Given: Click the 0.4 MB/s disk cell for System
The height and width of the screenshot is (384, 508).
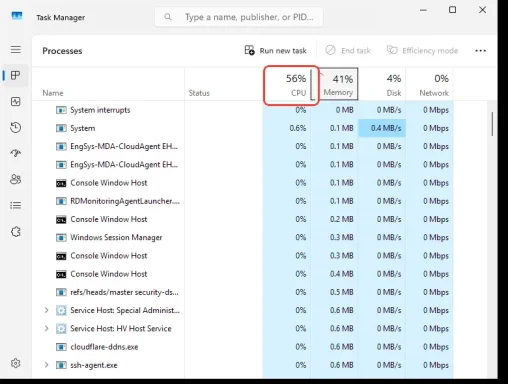Looking at the screenshot, I should coord(382,128).
